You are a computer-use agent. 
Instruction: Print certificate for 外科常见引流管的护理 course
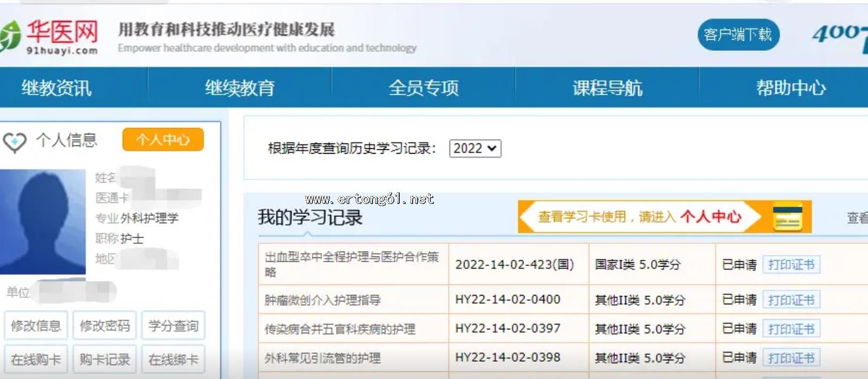click(791, 358)
